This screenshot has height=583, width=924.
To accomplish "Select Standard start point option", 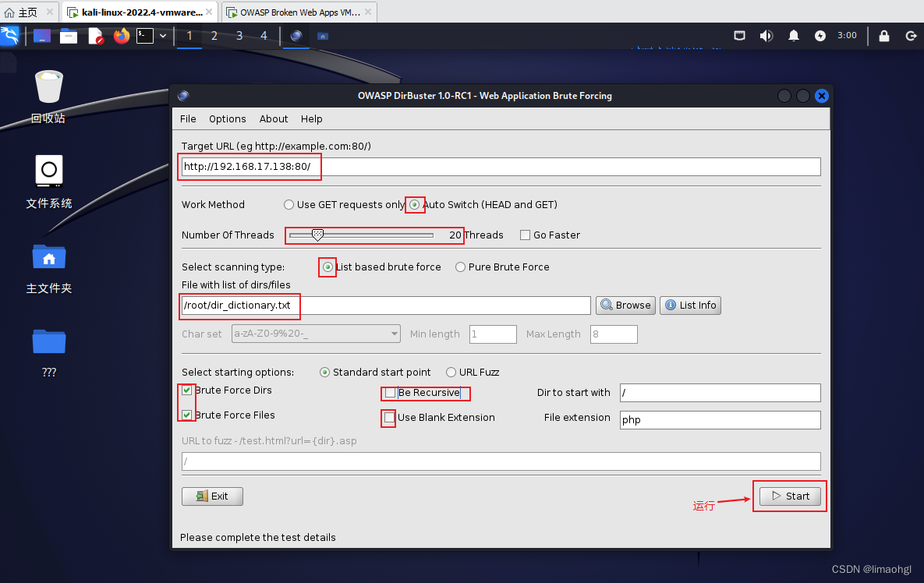I will tap(324, 373).
